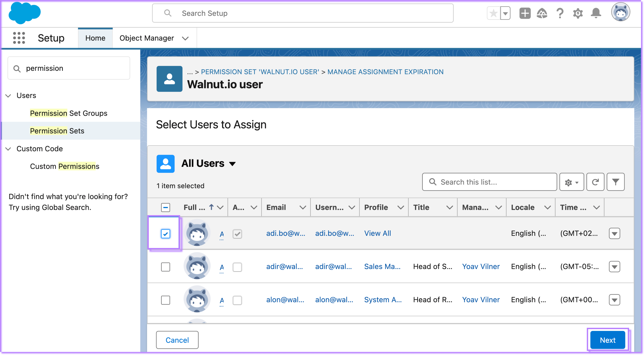
Task: Collapse the Users section in sidebar
Action: [8, 96]
